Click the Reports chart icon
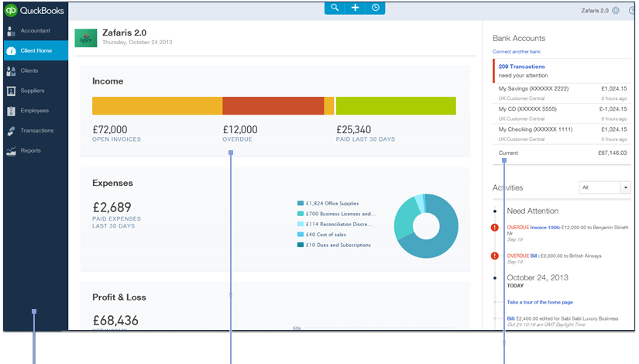The height and width of the screenshot is (364, 639). click(x=12, y=151)
